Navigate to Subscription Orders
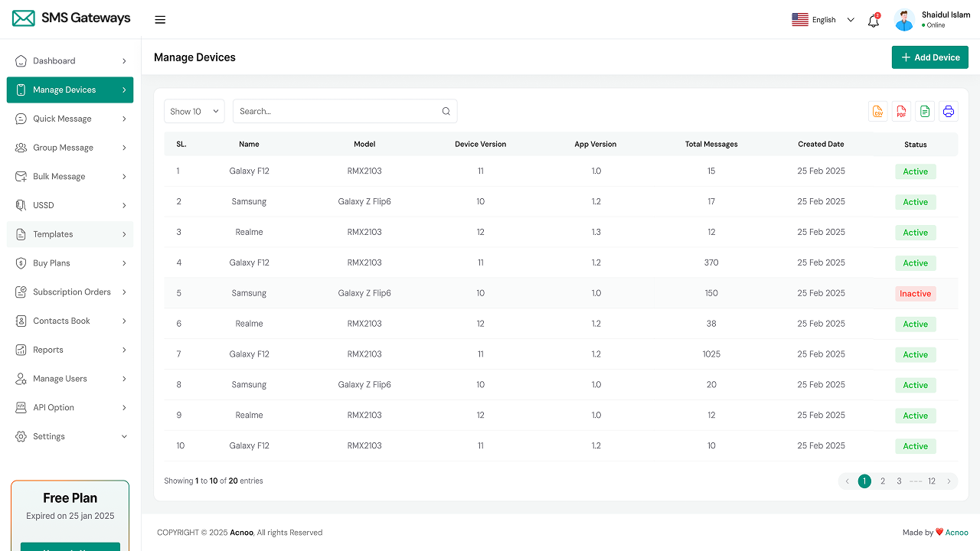The height and width of the screenshot is (551, 980). [x=70, y=292]
